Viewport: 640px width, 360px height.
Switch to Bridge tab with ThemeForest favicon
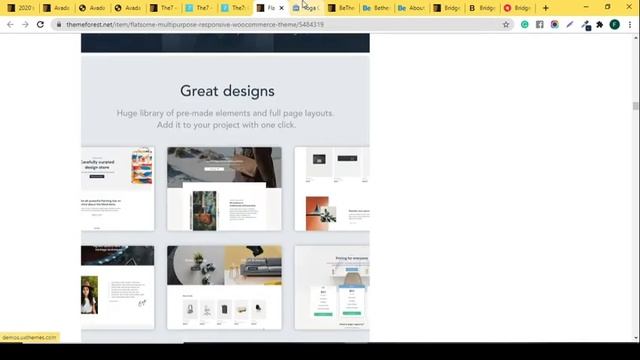[x=447, y=8]
